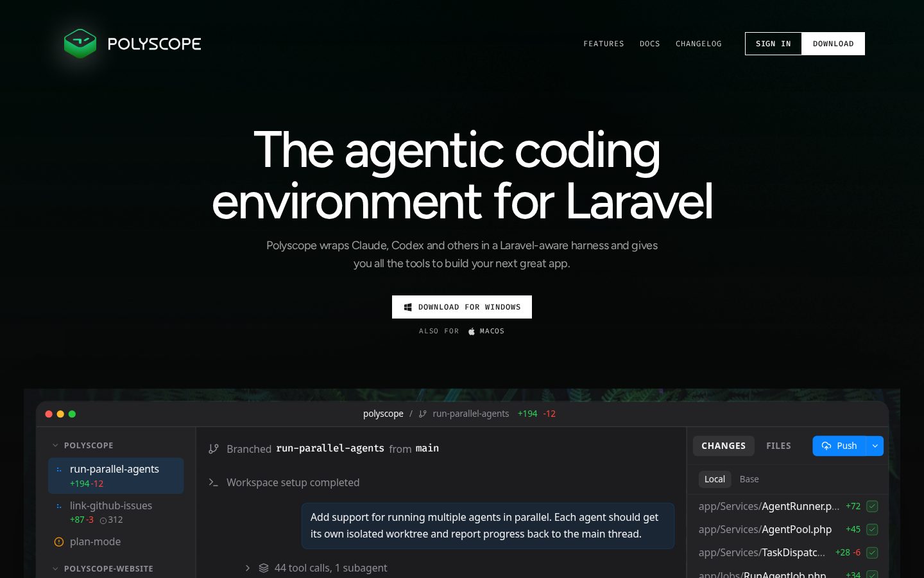This screenshot has width=924, height=578.
Task: Select run-parallel-agents workspace in sidebar
Action: tap(116, 476)
